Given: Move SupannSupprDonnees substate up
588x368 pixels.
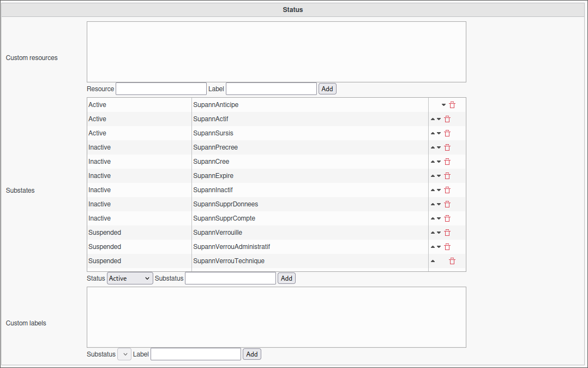Looking at the screenshot, I should 433,204.
